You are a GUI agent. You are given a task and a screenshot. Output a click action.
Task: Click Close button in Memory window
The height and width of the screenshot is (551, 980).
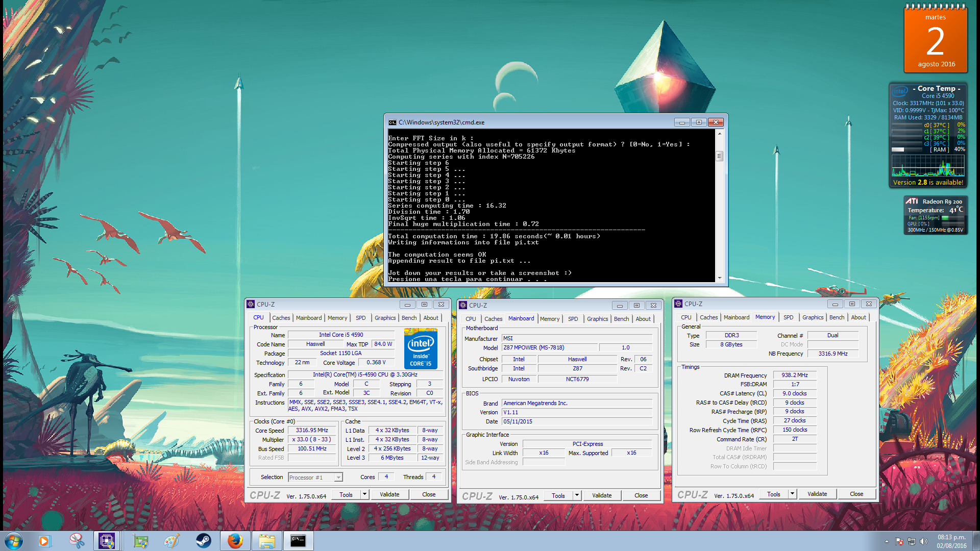click(856, 494)
